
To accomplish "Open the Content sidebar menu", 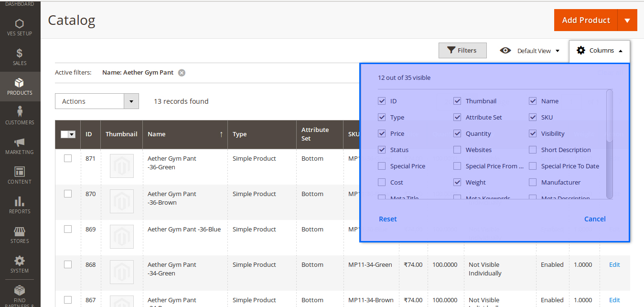I will pyautogui.click(x=20, y=175).
